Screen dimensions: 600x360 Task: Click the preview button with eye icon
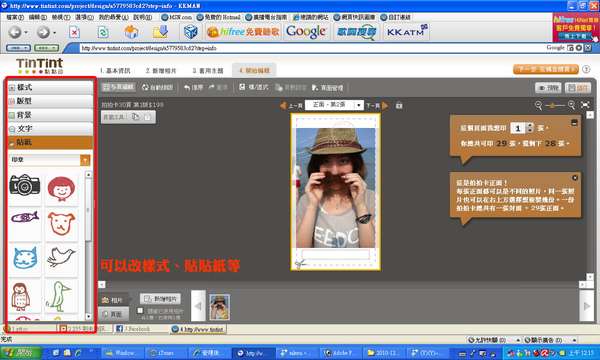click(x=548, y=88)
